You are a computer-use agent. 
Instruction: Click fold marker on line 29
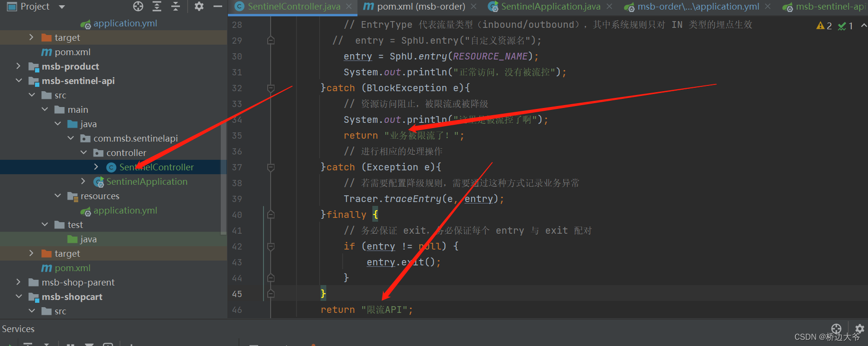pos(271,40)
